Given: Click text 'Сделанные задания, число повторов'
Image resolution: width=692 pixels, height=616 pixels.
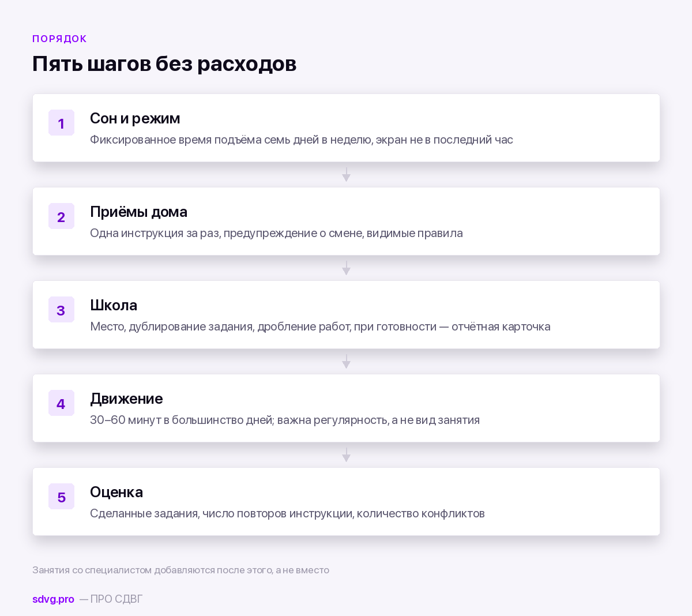Looking at the screenshot, I should pos(188,513).
